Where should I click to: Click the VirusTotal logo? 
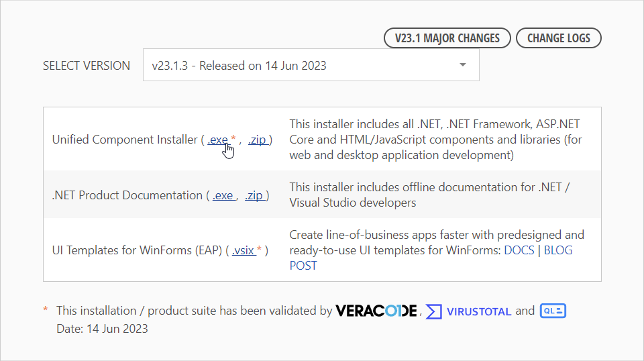[x=468, y=311]
